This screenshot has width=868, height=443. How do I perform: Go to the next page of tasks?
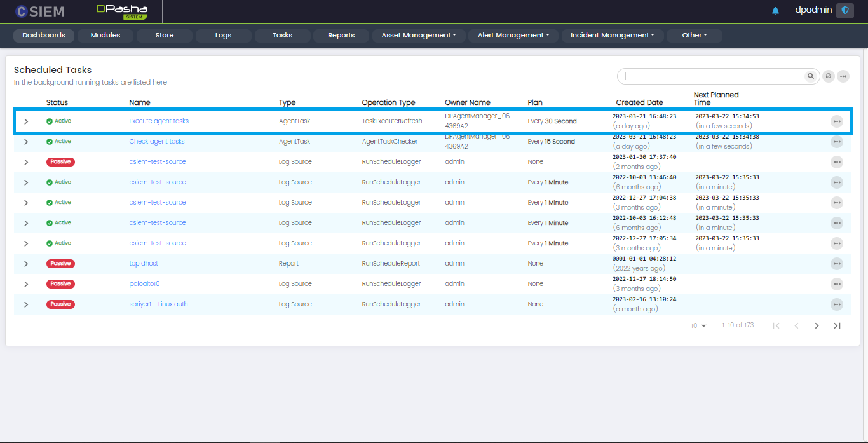click(817, 325)
